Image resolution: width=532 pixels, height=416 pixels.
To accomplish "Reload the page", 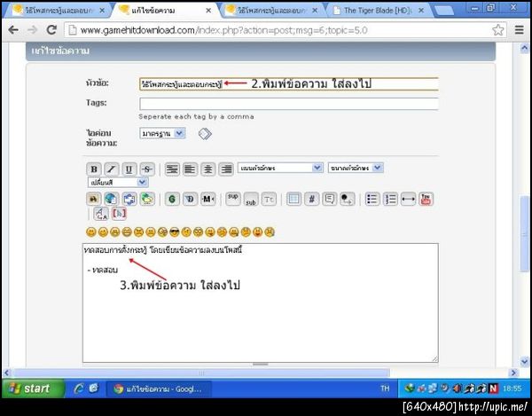I will click(x=51, y=30).
